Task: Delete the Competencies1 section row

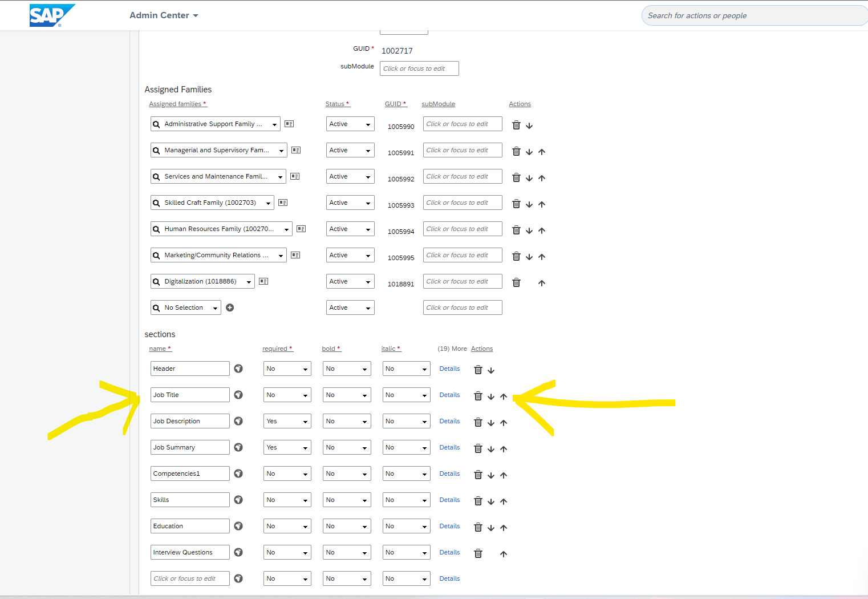Action: [x=478, y=475]
